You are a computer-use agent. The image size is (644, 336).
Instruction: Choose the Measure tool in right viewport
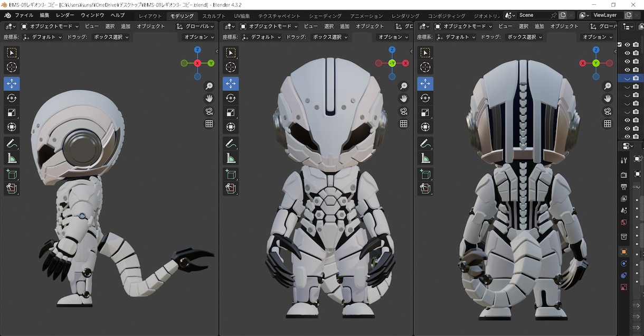pos(425,158)
